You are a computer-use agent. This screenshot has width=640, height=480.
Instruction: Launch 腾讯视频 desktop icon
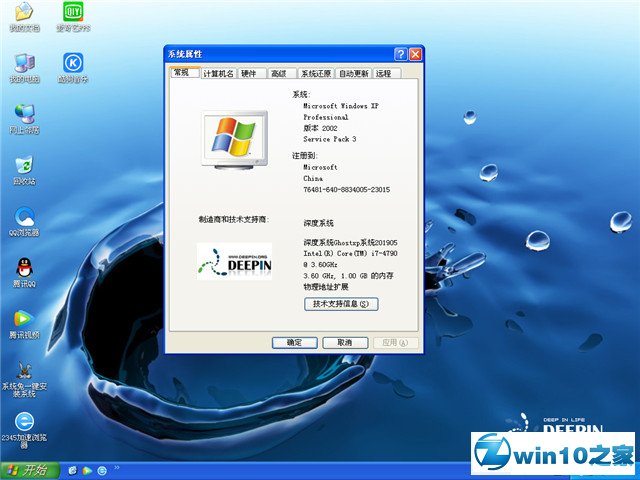(24, 324)
